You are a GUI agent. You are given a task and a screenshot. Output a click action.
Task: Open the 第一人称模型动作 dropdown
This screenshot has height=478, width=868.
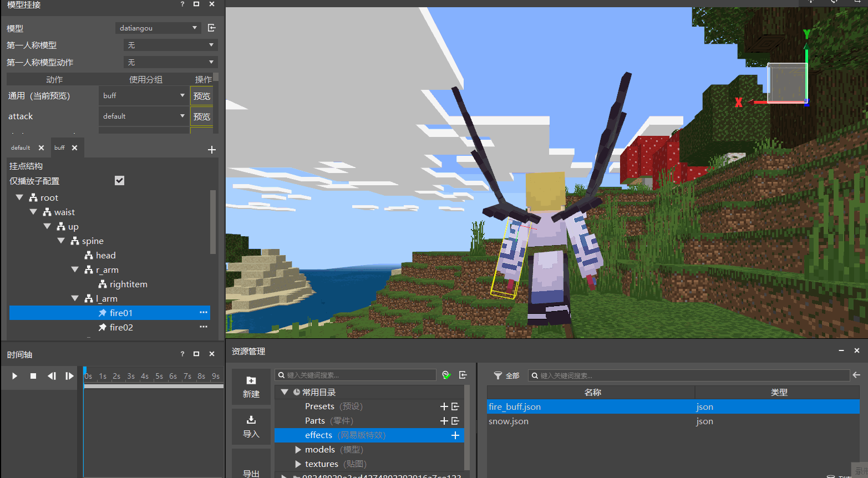tap(170, 62)
